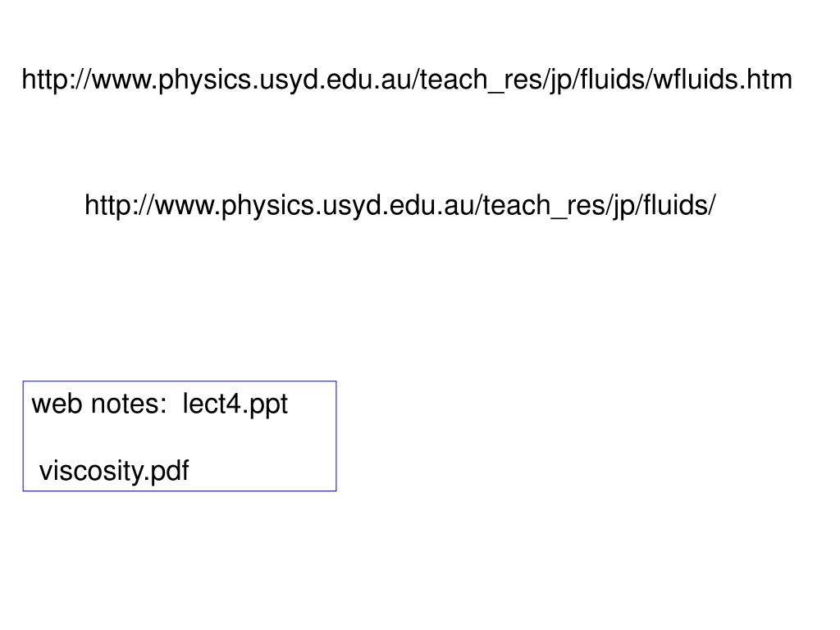840x630 pixels.
Task: Click 'physics' in the second URL
Action: [268, 206]
